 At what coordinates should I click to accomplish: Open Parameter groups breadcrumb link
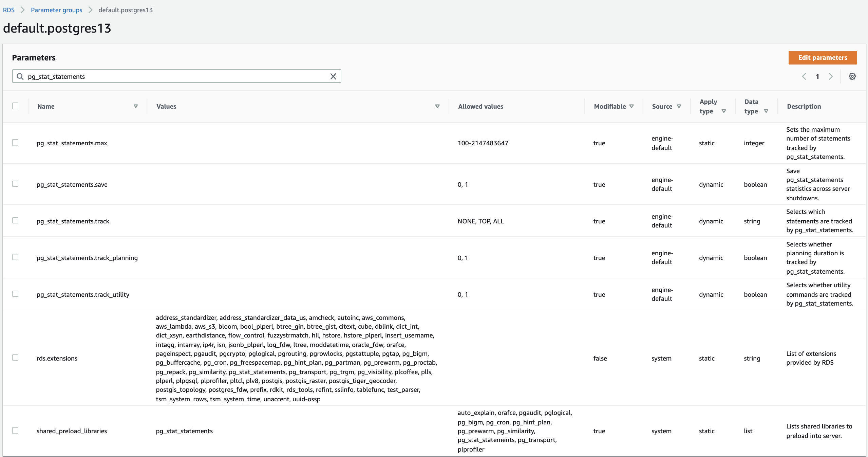57,10
